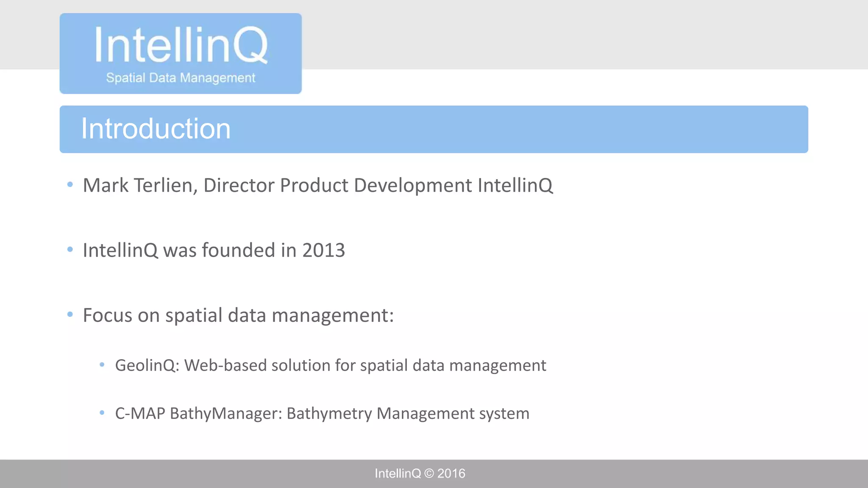Click bullet dot before Focus on spatial

coord(70,314)
